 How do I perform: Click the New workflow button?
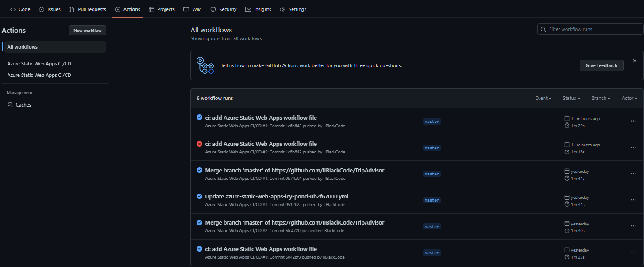click(x=88, y=31)
